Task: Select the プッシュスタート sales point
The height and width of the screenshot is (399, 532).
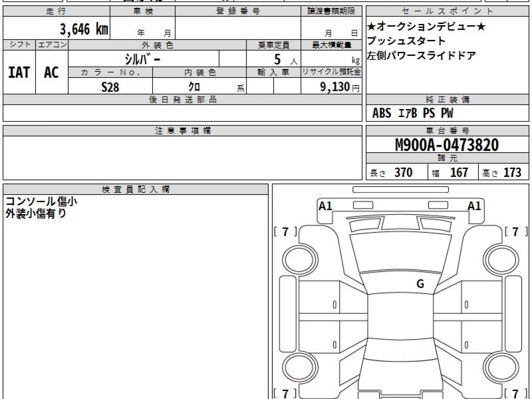Action: [x=406, y=41]
